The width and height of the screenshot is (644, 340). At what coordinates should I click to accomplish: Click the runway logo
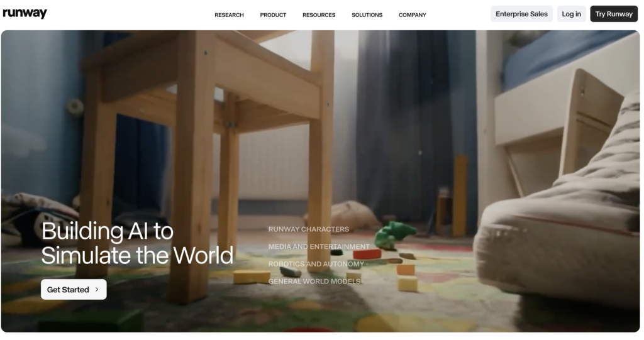(x=25, y=13)
